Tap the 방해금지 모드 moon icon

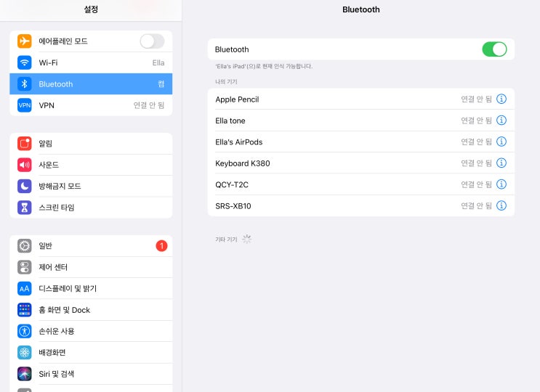(x=25, y=186)
